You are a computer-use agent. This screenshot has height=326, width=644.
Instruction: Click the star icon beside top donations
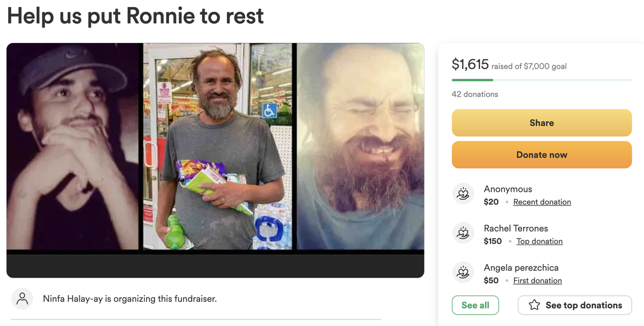[534, 305]
